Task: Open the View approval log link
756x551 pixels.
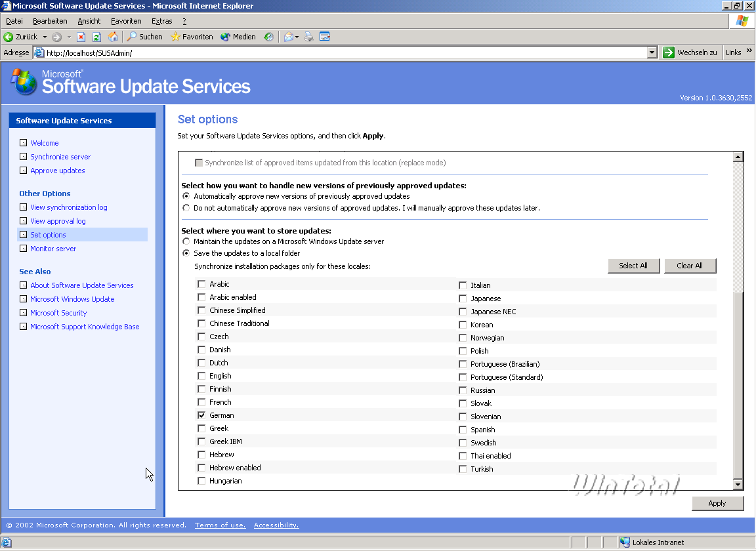Action: coord(58,221)
